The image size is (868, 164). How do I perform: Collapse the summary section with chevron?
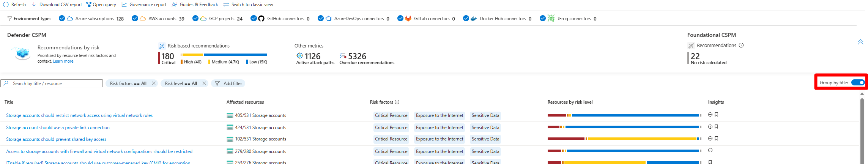(860, 42)
